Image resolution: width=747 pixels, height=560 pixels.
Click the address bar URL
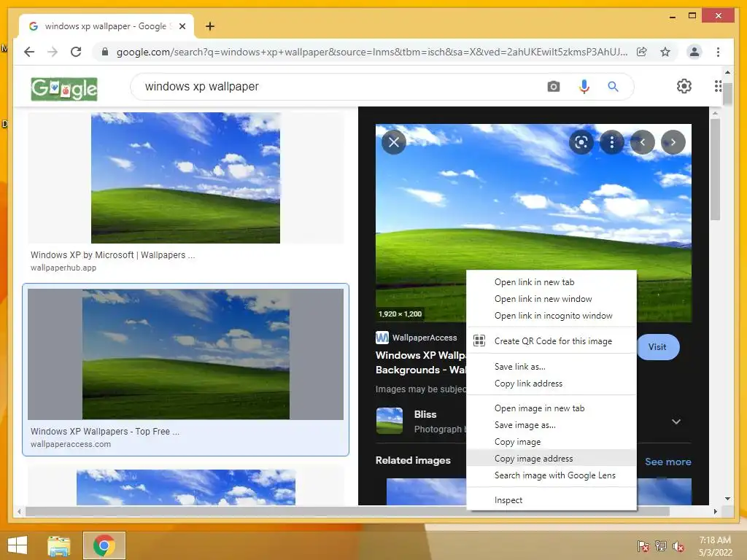(371, 52)
